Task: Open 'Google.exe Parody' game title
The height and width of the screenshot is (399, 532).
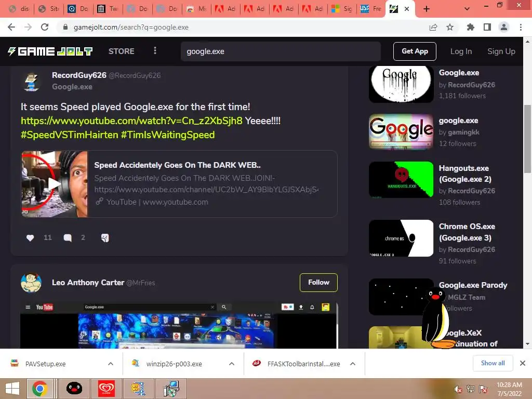Action: point(473,285)
